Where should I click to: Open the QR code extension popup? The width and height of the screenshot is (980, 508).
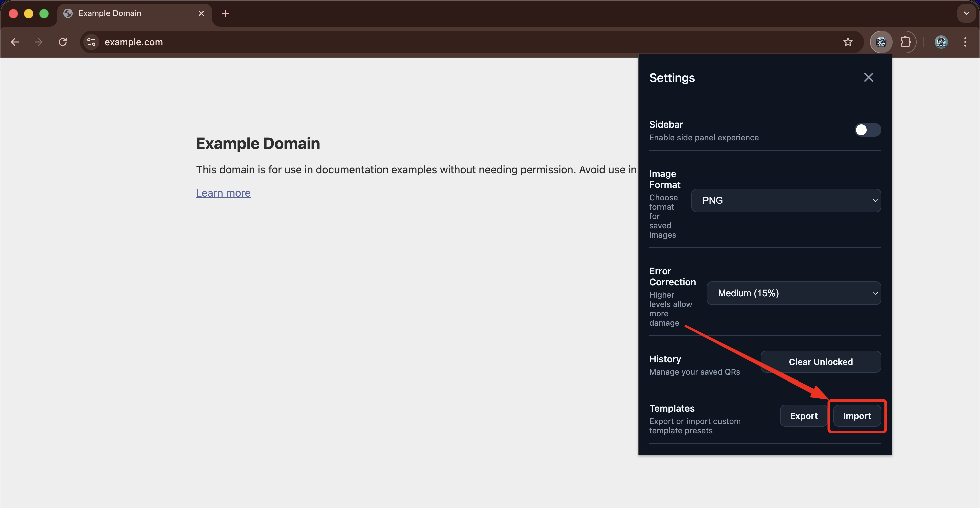coord(881,42)
